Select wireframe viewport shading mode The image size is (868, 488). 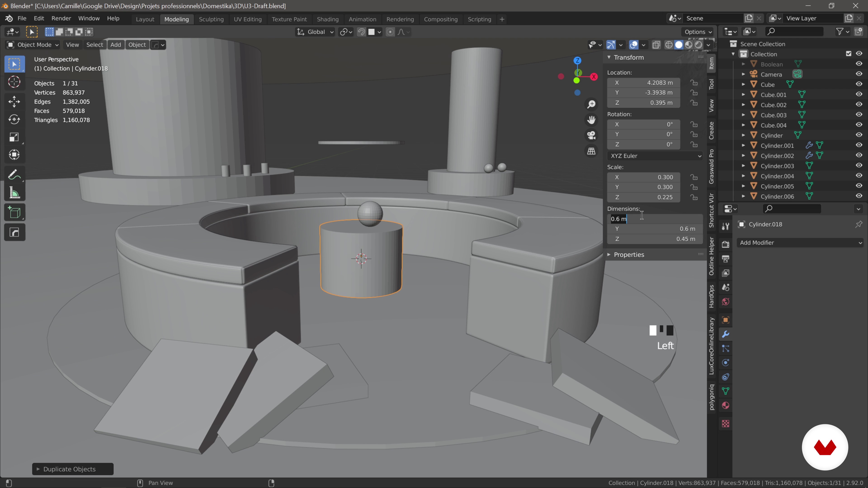pos(669,45)
